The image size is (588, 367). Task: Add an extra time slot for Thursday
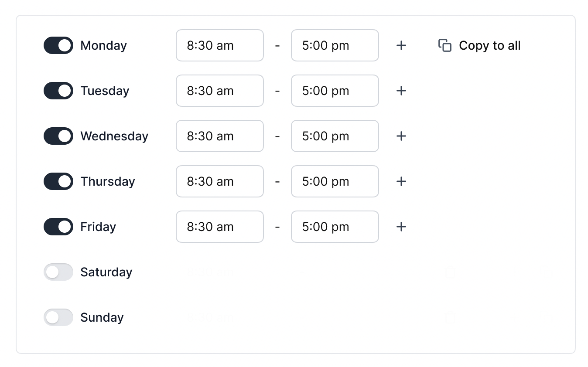click(401, 181)
